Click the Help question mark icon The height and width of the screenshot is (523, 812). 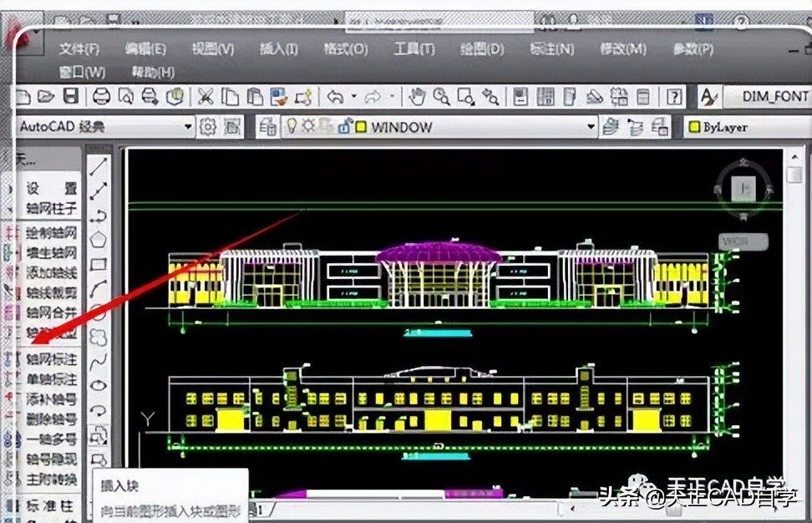[x=673, y=96]
